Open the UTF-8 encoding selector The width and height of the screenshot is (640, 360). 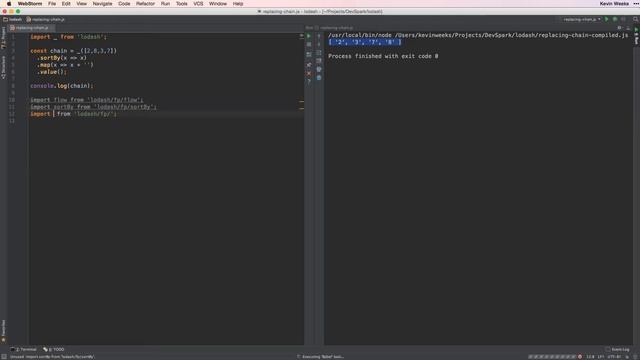[615, 357]
